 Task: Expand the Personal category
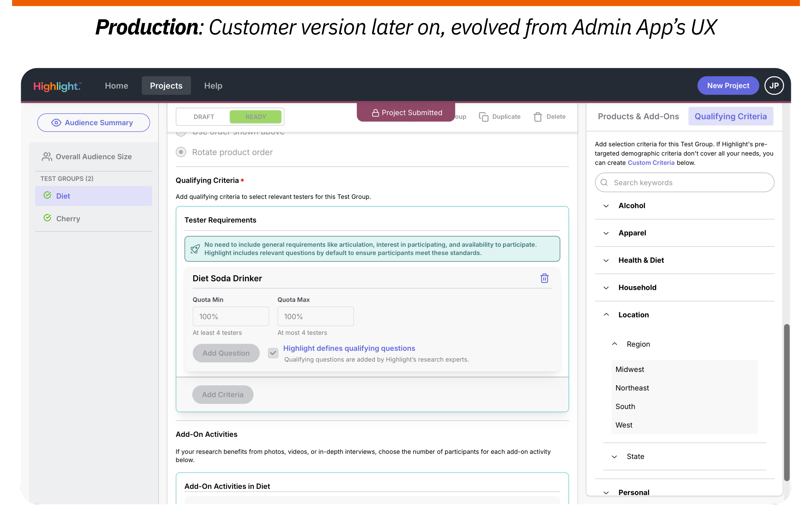pos(684,493)
